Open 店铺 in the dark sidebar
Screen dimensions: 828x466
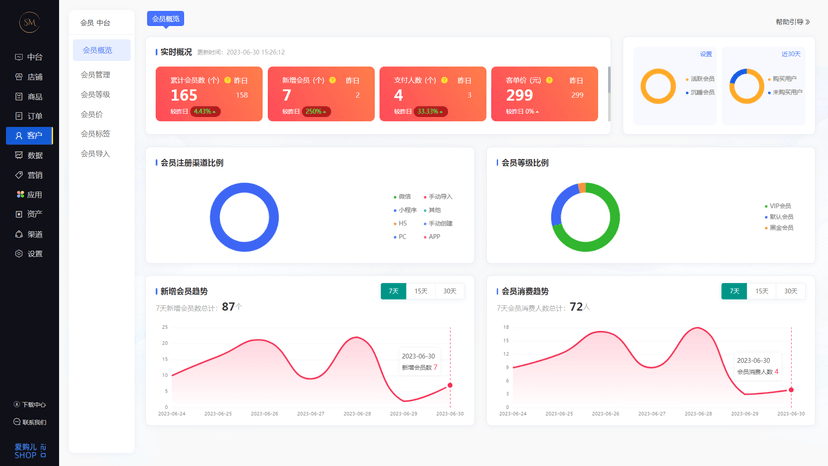(x=29, y=77)
